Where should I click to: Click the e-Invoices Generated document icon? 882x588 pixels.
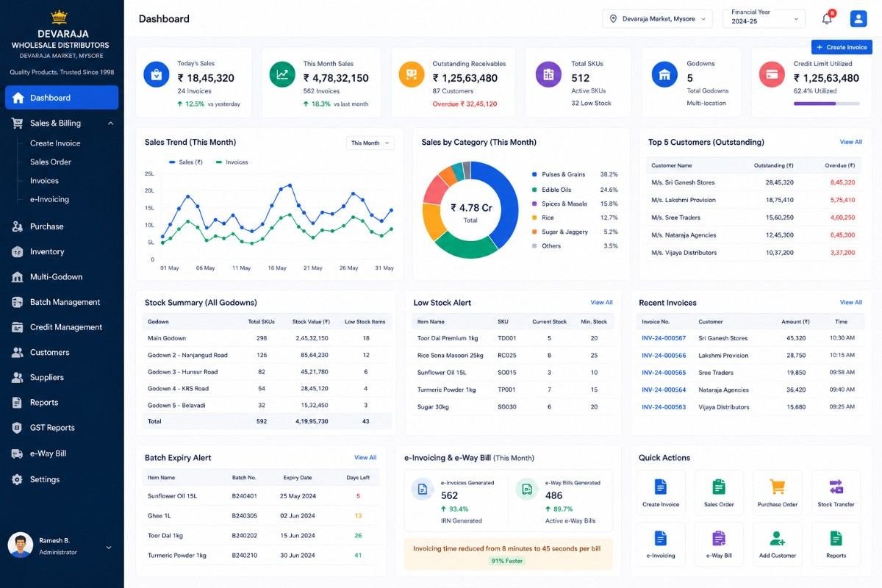[422, 489]
